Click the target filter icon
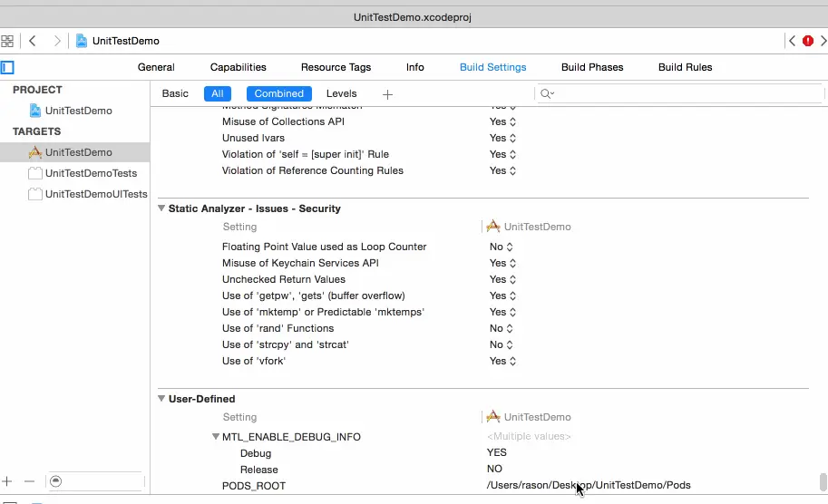 [x=56, y=481]
